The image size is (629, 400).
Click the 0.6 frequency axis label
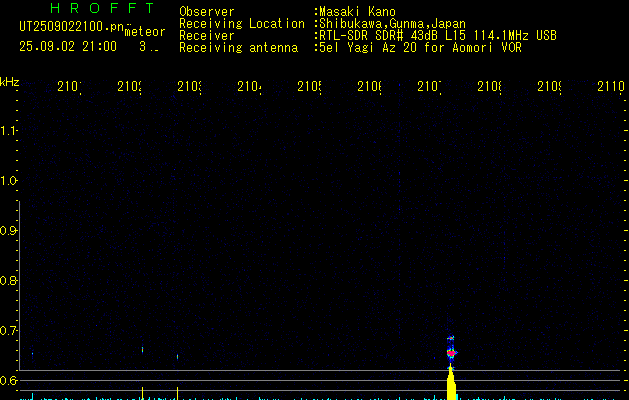[7, 380]
